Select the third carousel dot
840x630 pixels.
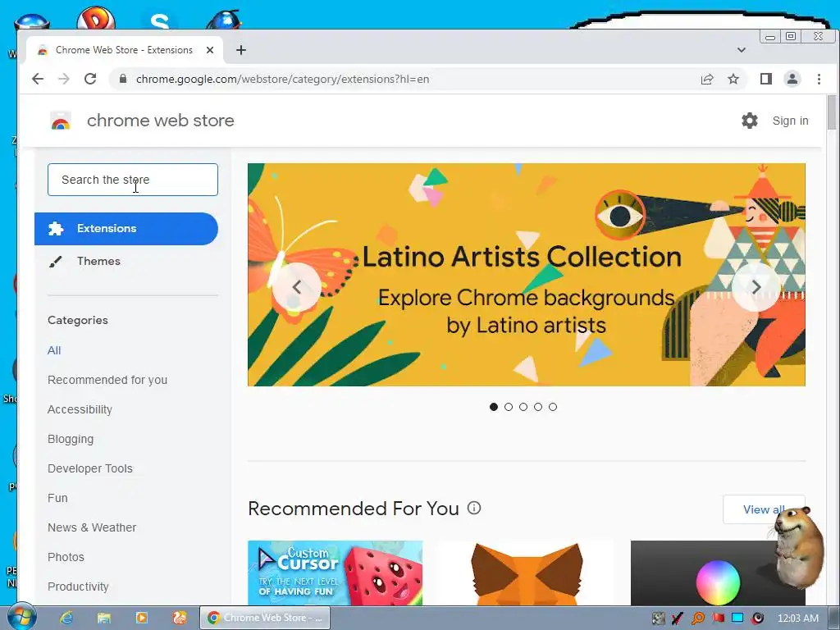[523, 407]
